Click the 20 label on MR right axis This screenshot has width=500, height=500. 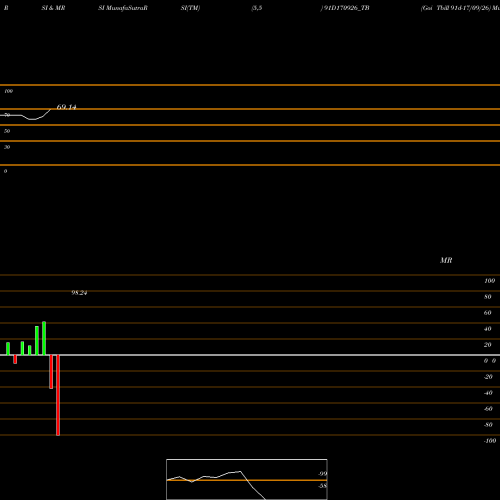[488, 345]
